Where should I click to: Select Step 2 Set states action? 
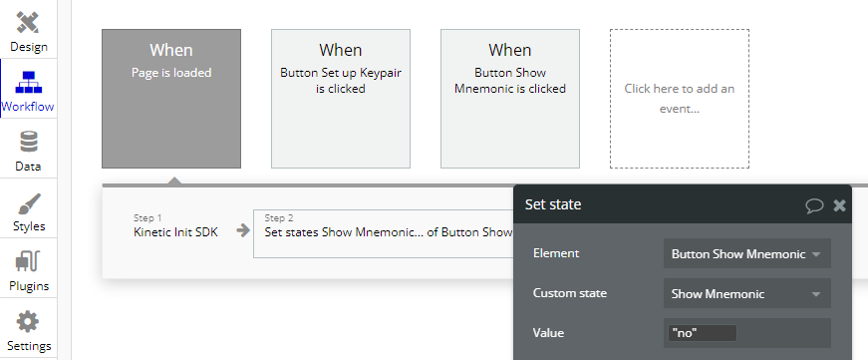[384, 233]
